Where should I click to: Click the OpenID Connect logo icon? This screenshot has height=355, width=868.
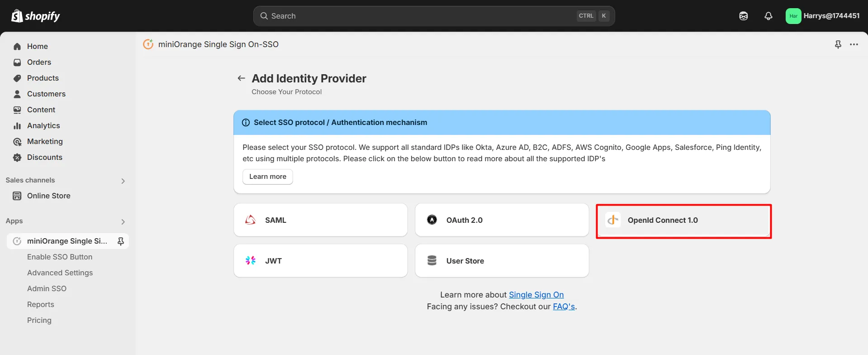pyautogui.click(x=613, y=220)
